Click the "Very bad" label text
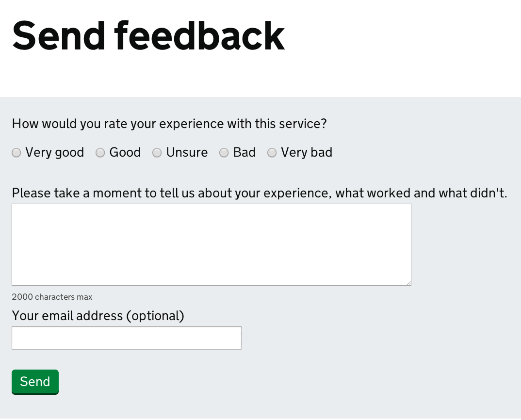521x420 pixels. point(307,152)
